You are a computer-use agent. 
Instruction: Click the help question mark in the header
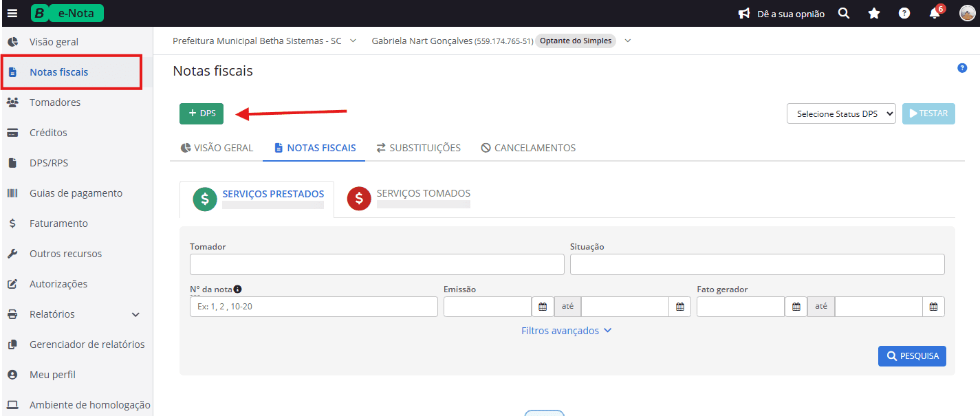pos(904,13)
